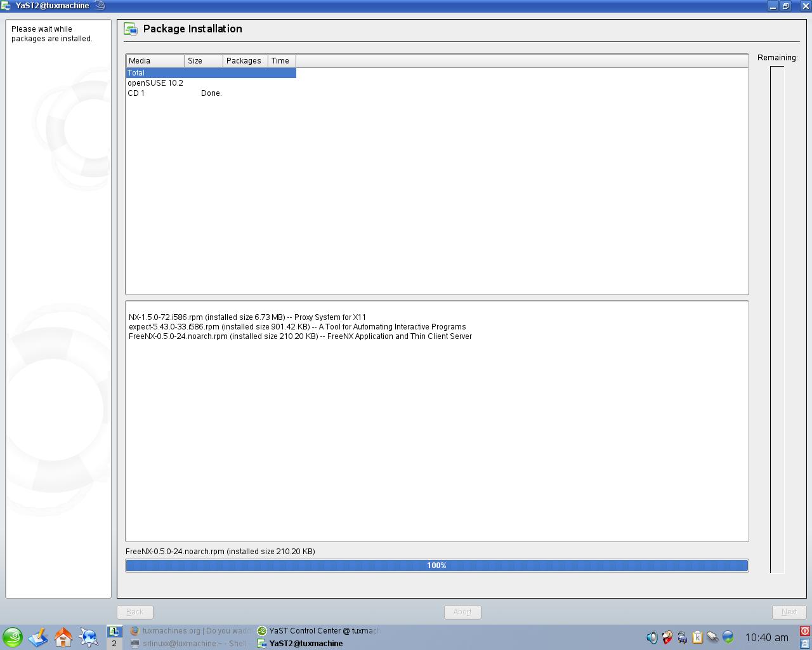Click the red logout power button
The image size is (812, 650).
point(805,631)
